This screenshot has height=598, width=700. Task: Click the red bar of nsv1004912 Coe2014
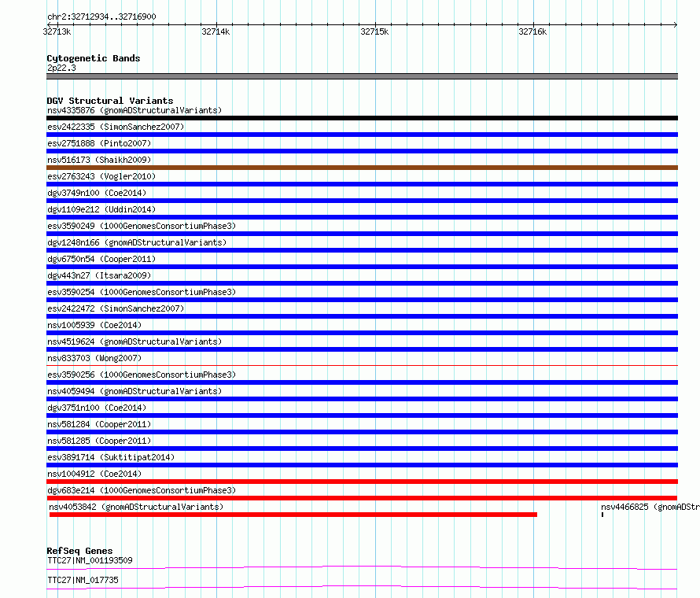tap(362, 482)
